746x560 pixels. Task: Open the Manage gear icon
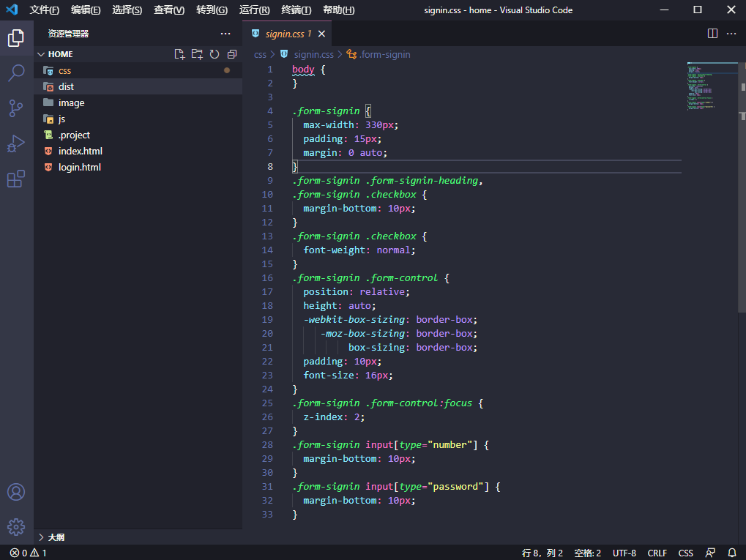tap(16, 527)
